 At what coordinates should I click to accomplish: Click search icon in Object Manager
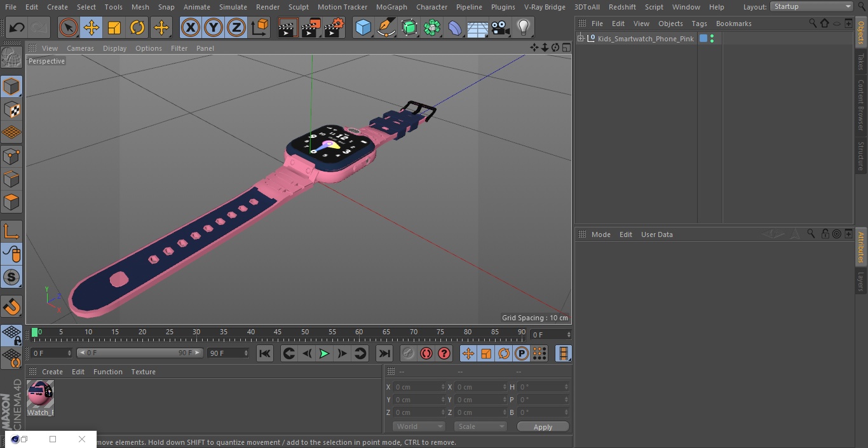pyautogui.click(x=812, y=24)
